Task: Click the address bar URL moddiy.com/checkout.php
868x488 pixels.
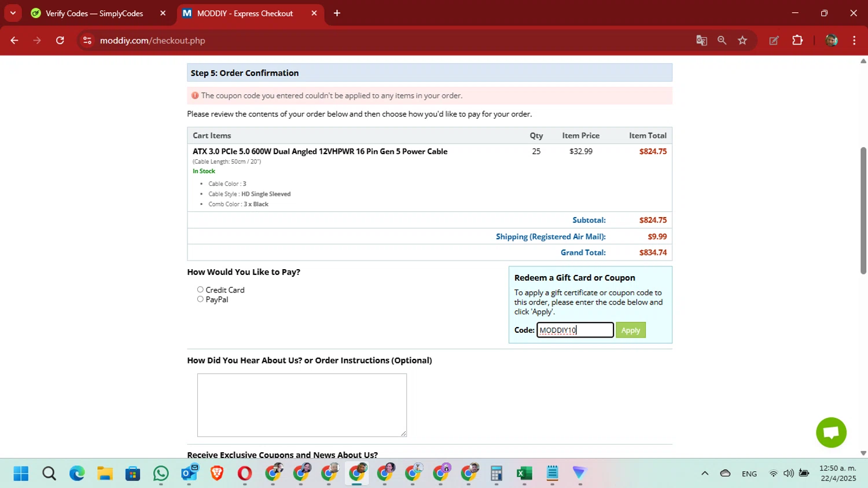Action: click(153, 41)
